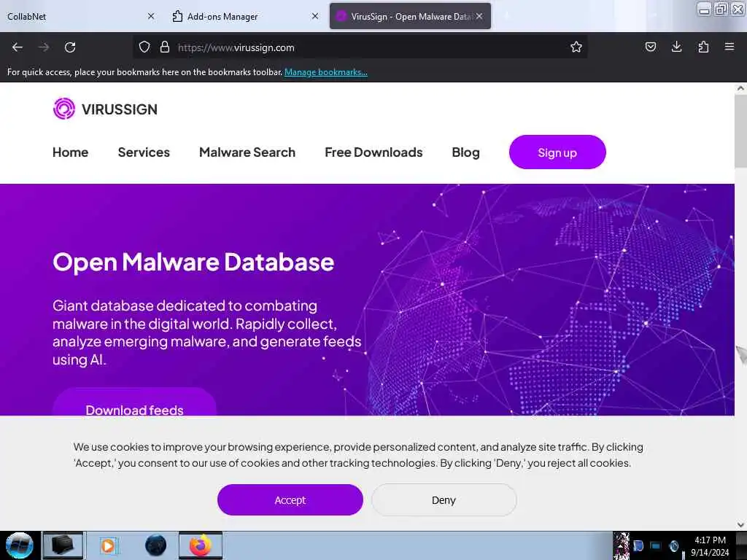Screen dimensions: 747x560
Task: Switch to the Add-ons Manager tab
Action: point(245,16)
